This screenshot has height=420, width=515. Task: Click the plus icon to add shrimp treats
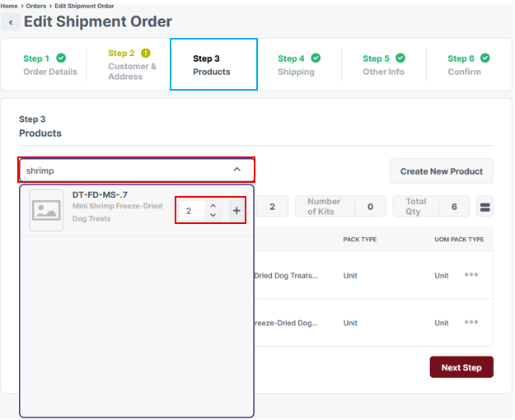(x=236, y=211)
